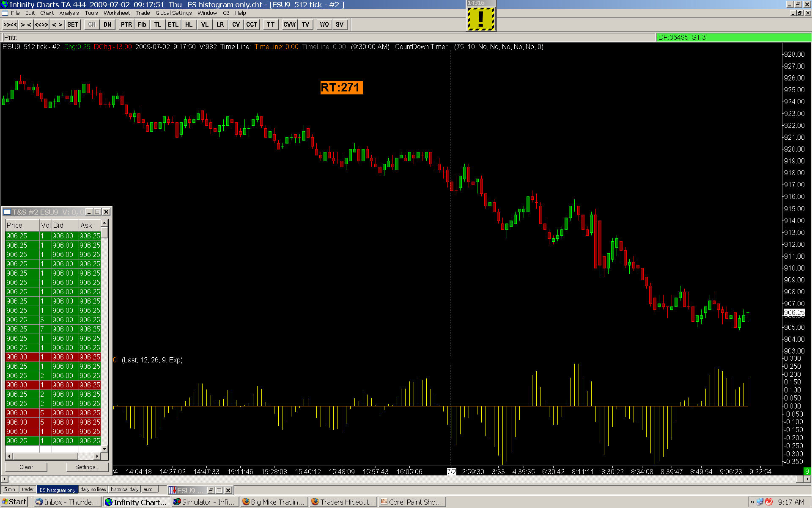812x508 pixels.
Task: Select the TL trend line tool
Action: (157, 25)
